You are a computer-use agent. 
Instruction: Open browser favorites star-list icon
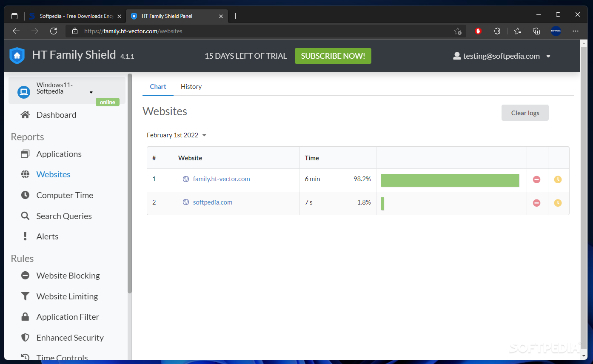point(518,31)
